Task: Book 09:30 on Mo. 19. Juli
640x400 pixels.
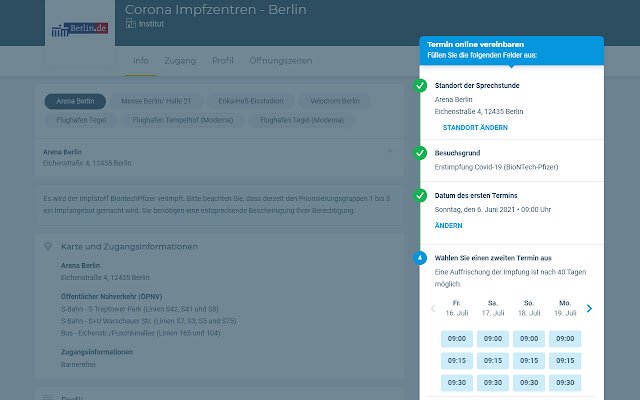Action: [565, 383]
